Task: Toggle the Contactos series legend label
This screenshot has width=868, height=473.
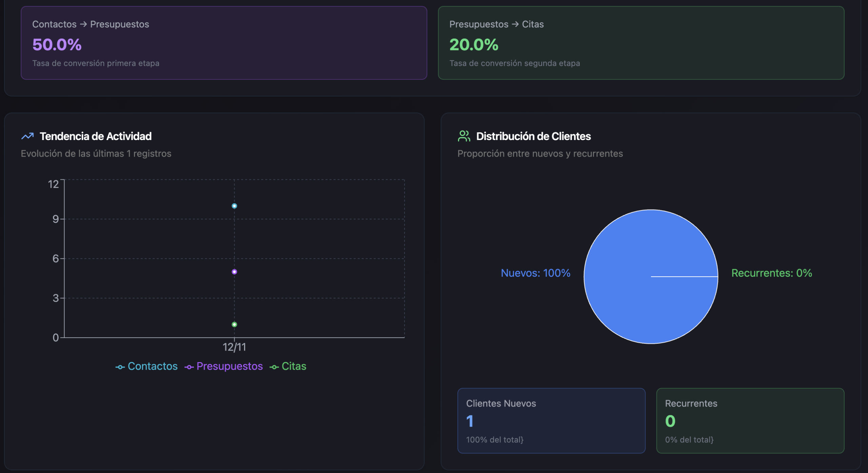Action: (x=153, y=366)
